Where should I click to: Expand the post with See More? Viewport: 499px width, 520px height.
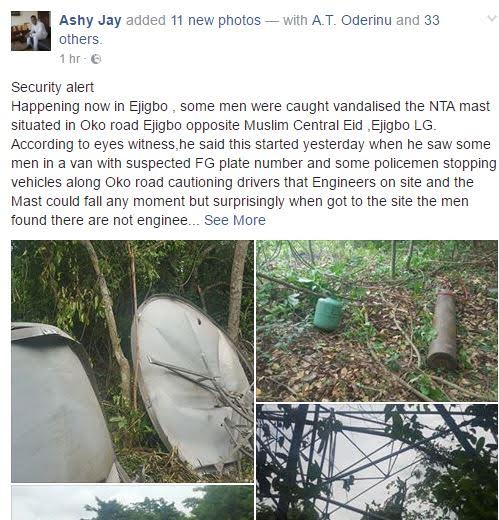[235, 220]
